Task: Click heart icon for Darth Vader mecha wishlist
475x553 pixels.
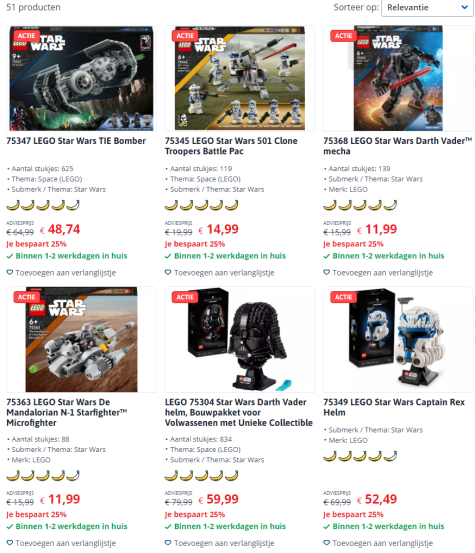Action: 327,272
